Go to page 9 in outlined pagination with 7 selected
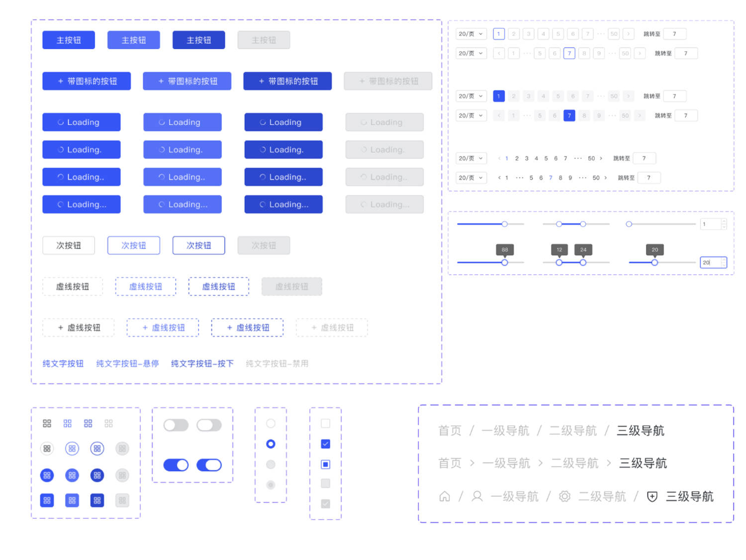Image resolution: width=746 pixels, height=560 pixels. 599,53
